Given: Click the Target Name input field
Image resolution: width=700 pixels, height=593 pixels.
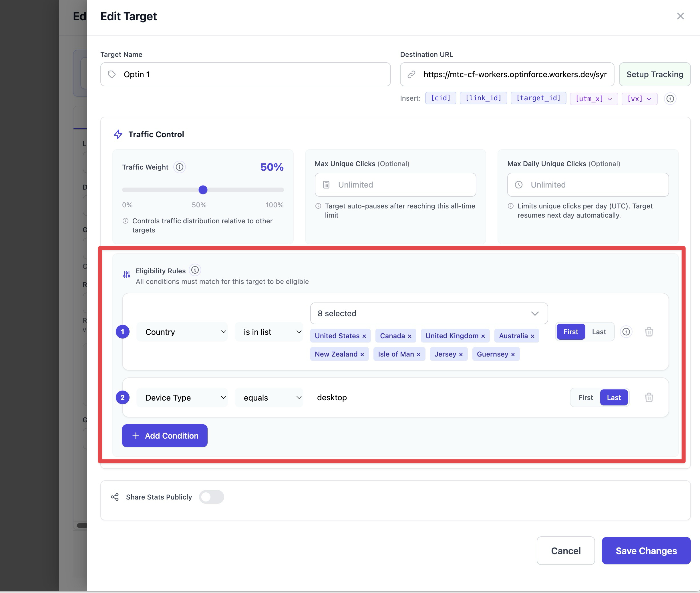Looking at the screenshot, I should [245, 74].
